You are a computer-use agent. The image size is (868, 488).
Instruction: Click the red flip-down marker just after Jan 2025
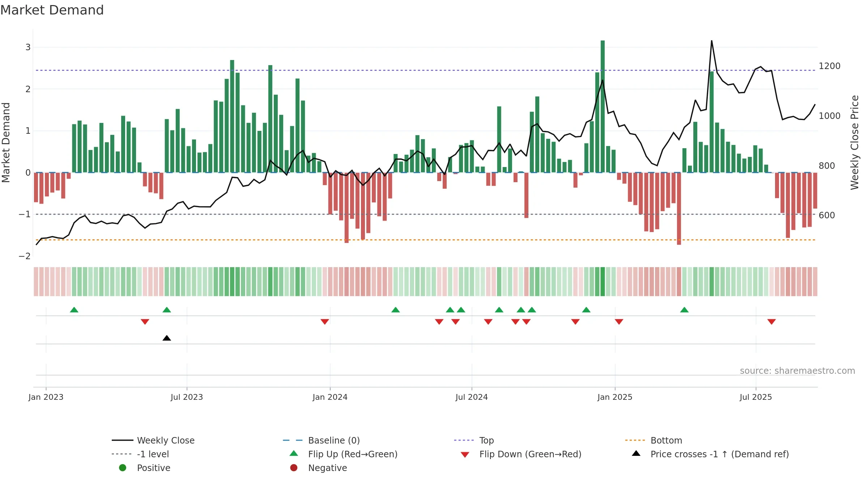(x=619, y=322)
